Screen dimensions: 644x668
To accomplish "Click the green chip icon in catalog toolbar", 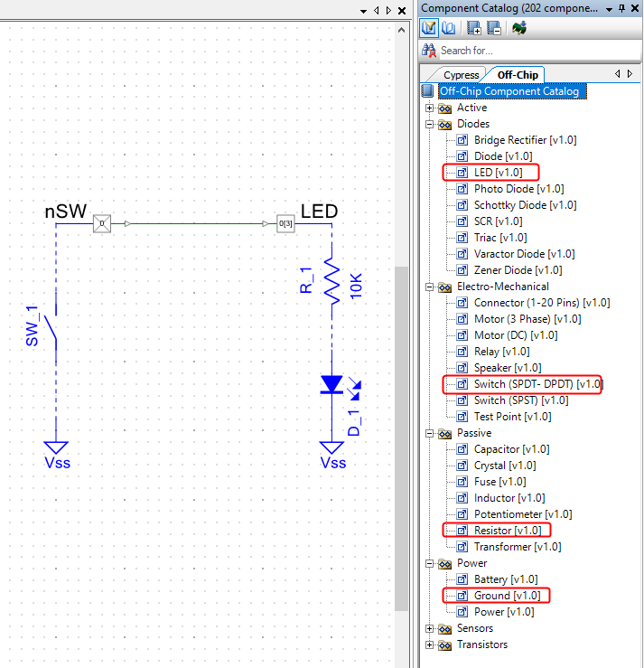I will coord(519,28).
